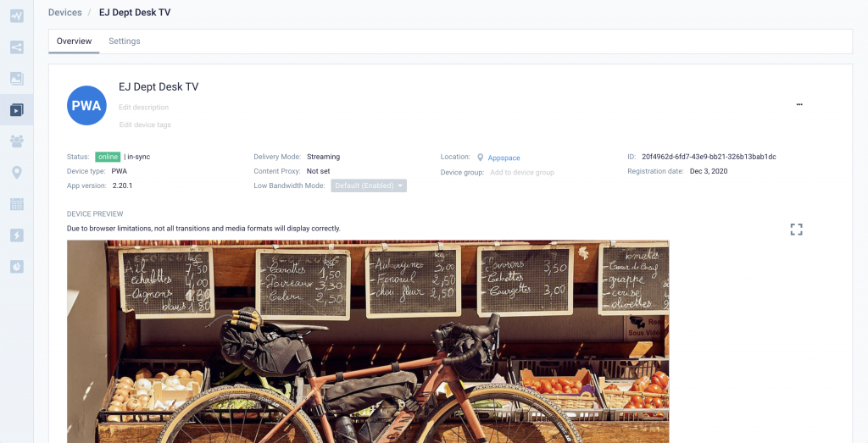
Task: Open the lightning bolt icon in sidebar
Action: (x=17, y=235)
